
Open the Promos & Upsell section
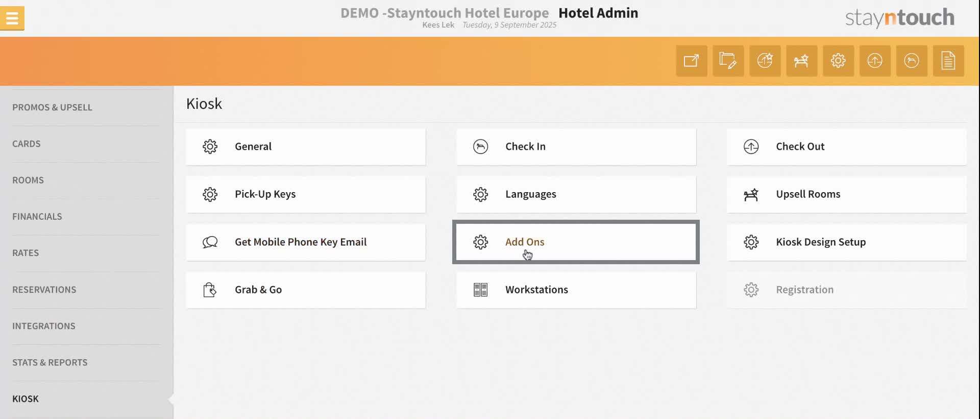pos(86,107)
